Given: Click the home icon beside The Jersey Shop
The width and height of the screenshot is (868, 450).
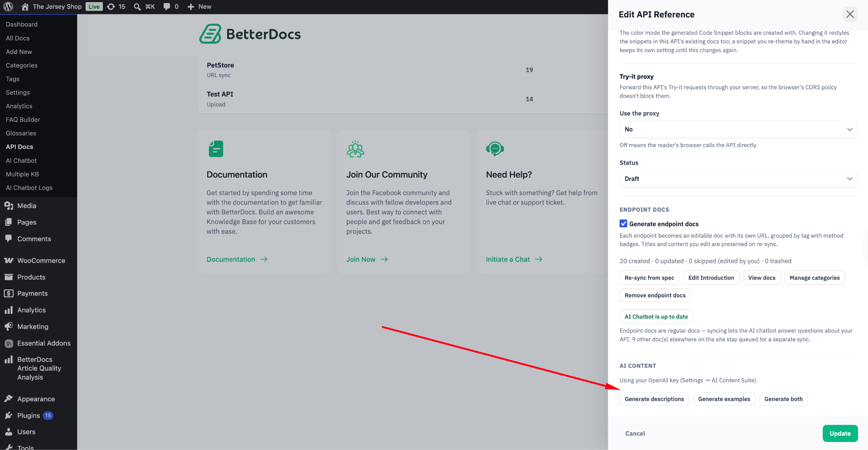Looking at the screenshot, I should pos(25,7).
